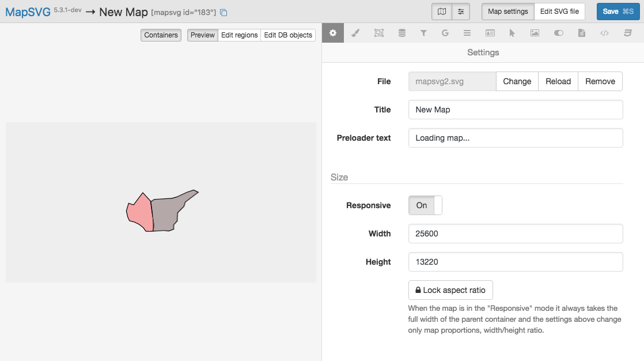Open the paintbrush Colors tab

pos(355,33)
